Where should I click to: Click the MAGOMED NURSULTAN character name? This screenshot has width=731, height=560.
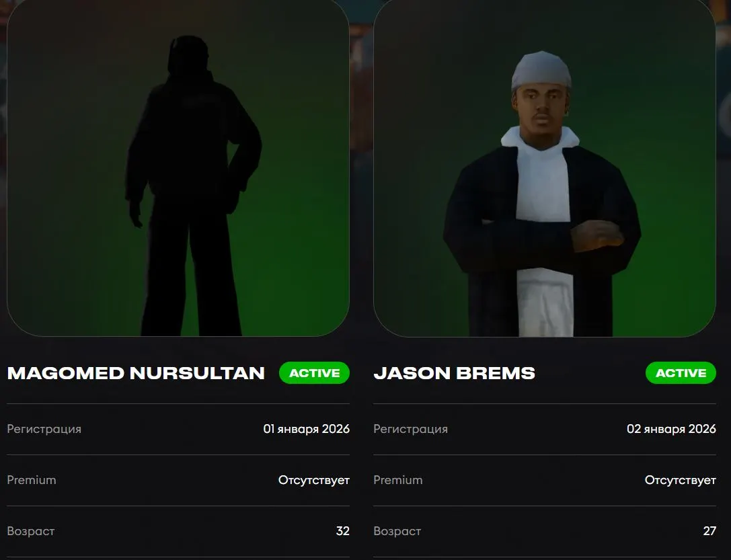coord(136,373)
